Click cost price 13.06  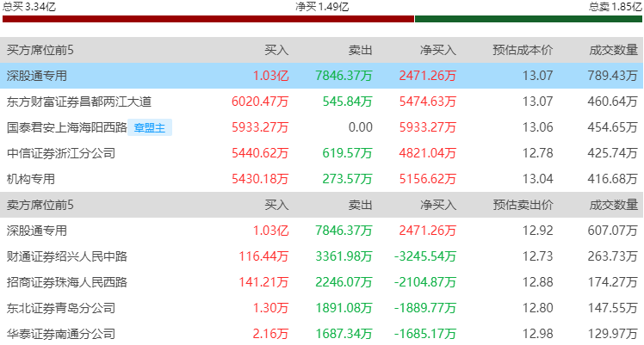[x=537, y=127]
